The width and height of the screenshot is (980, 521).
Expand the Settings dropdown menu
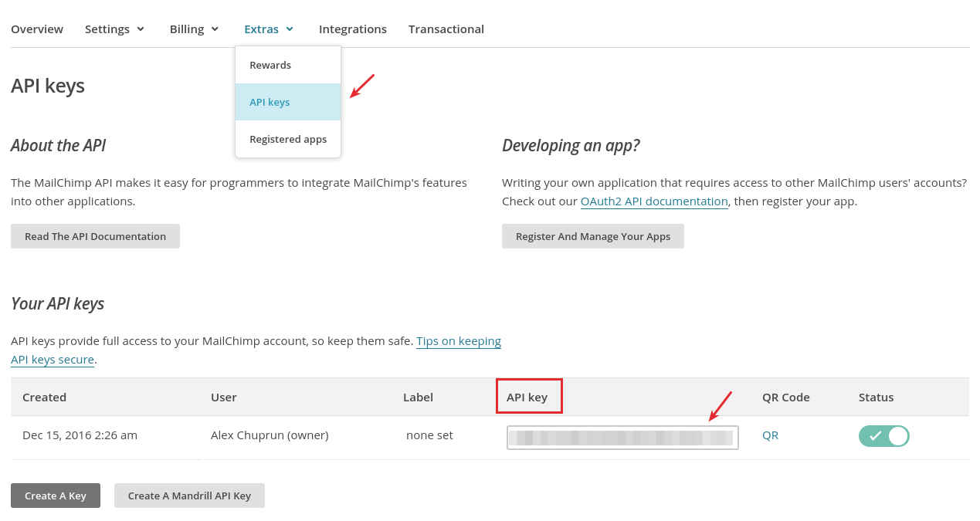(x=115, y=29)
